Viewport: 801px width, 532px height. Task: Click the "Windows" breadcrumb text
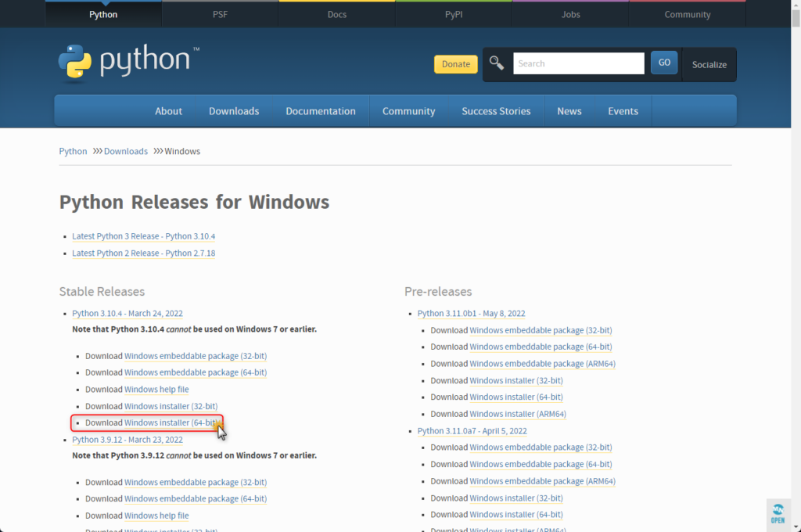(182, 151)
